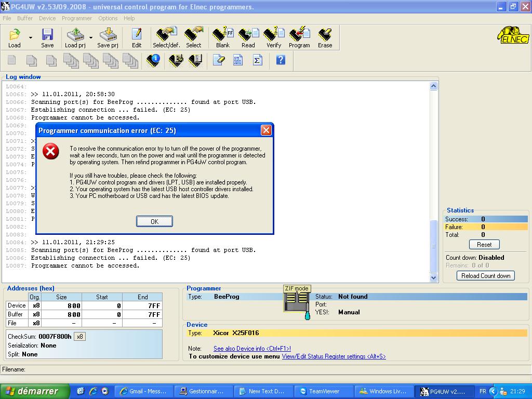This screenshot has height=399, width=532.
Task: Click the document with eraser icon
Action: pyautogui.click(x=219, y=60)
